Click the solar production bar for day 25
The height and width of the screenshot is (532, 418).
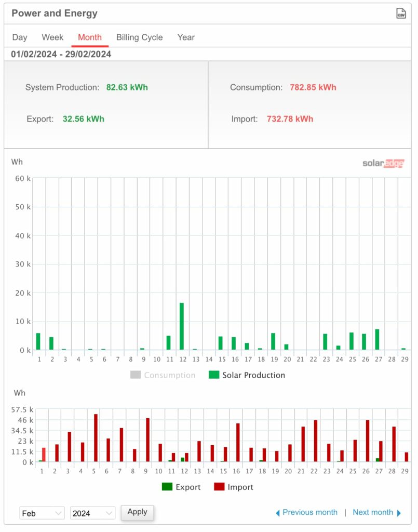pos(352,341)
